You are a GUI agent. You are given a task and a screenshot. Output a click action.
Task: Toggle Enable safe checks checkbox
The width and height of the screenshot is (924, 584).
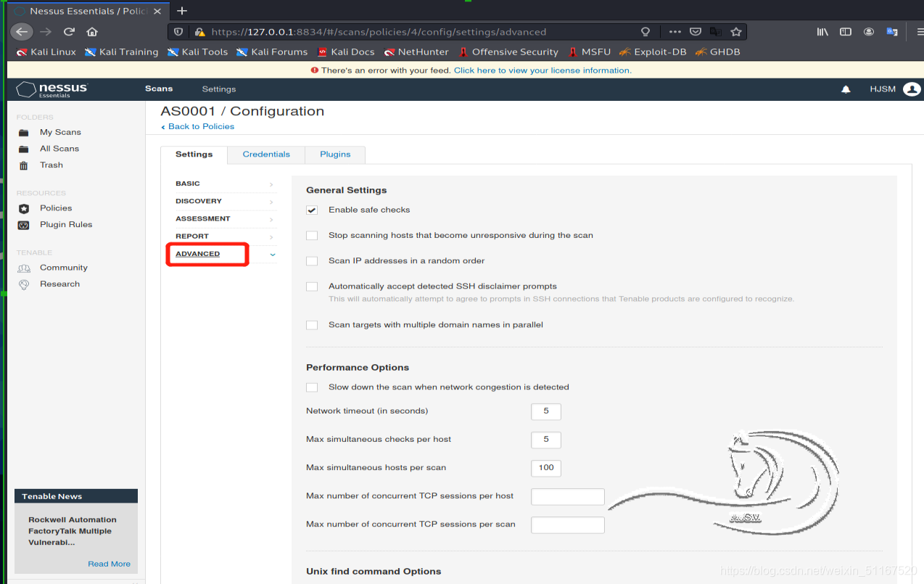point(312,210)
